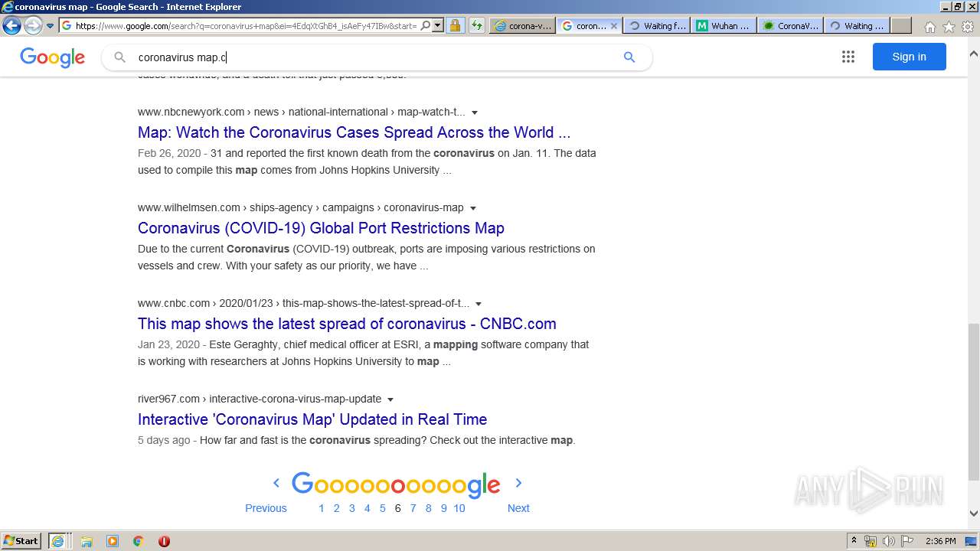Screen dimensions: 980x551
Task: Click the Previous page chevron arrow
Action: [x=276, y=483]
